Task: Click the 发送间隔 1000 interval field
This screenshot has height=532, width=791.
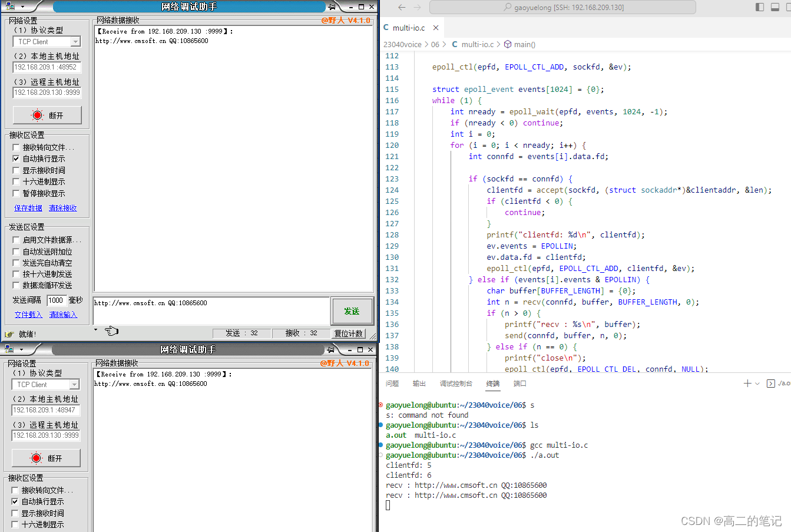Action: pos(56,300)
